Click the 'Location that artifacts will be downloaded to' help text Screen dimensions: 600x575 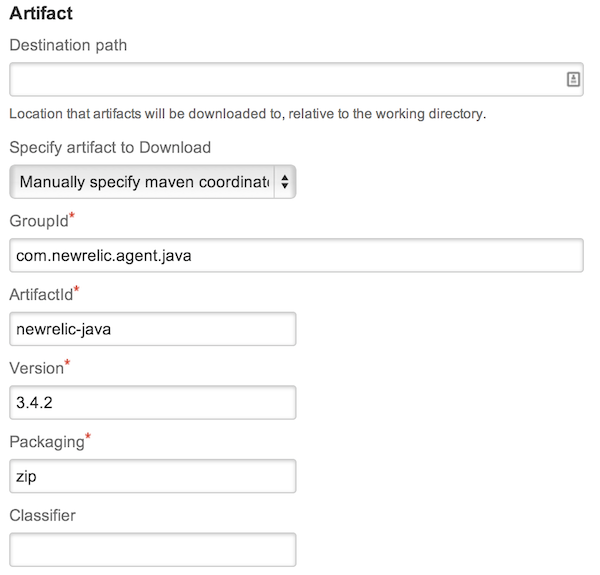248,114
